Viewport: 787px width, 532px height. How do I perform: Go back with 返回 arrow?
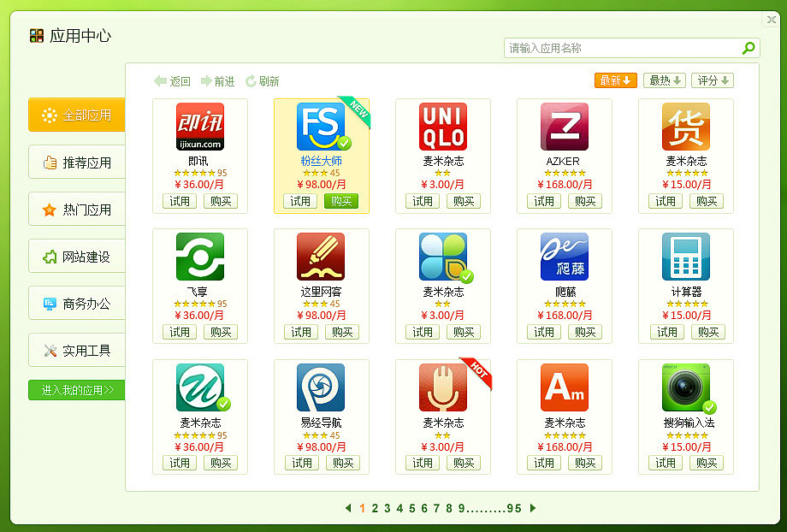[172, 81]
